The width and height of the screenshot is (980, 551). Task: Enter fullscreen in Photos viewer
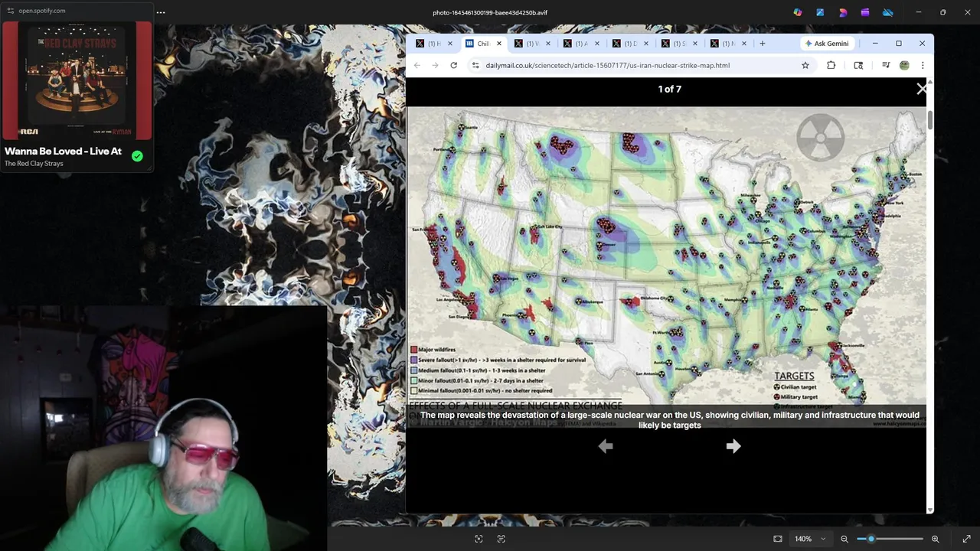pos(966,539)
